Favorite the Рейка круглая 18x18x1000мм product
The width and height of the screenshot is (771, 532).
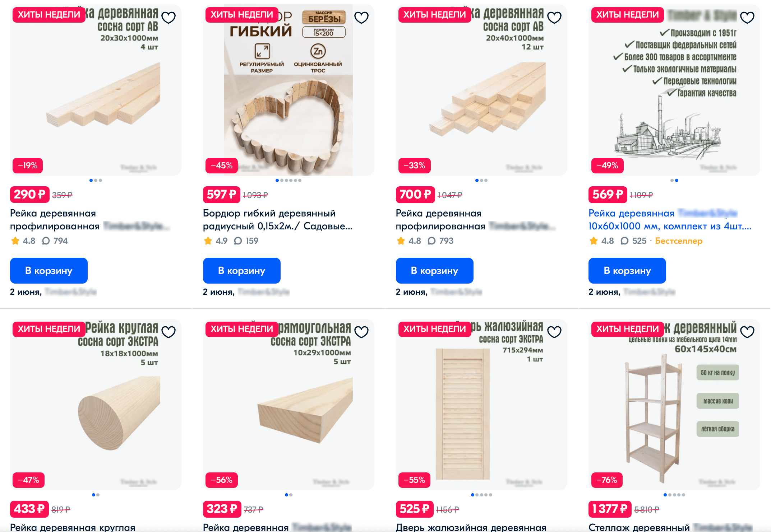tap(168, 332)
